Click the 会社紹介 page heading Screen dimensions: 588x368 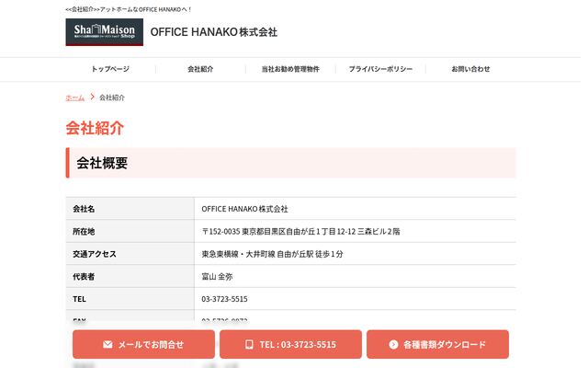pyautogui.click(x=95, y=128)
